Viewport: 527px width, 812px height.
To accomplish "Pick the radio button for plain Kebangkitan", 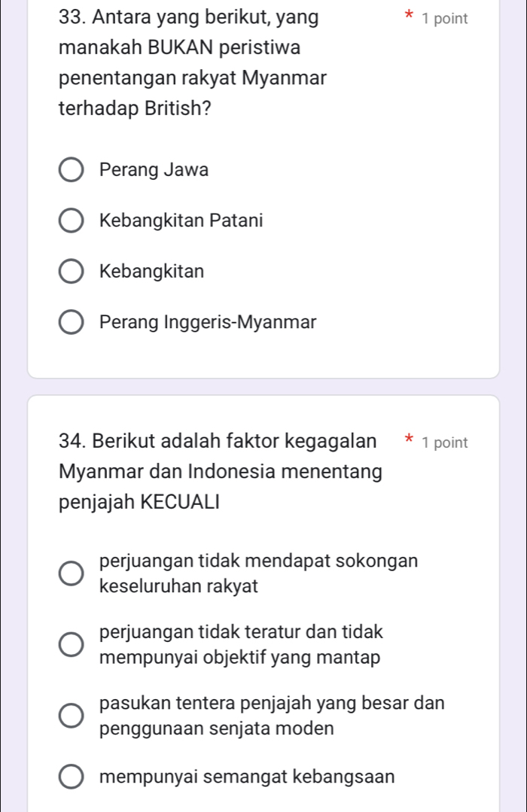I will click(x=72, y=272).
